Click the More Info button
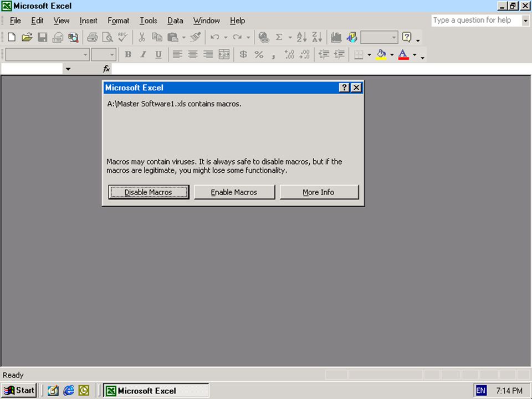Screen dimensions: 532x399 (319, 192)
